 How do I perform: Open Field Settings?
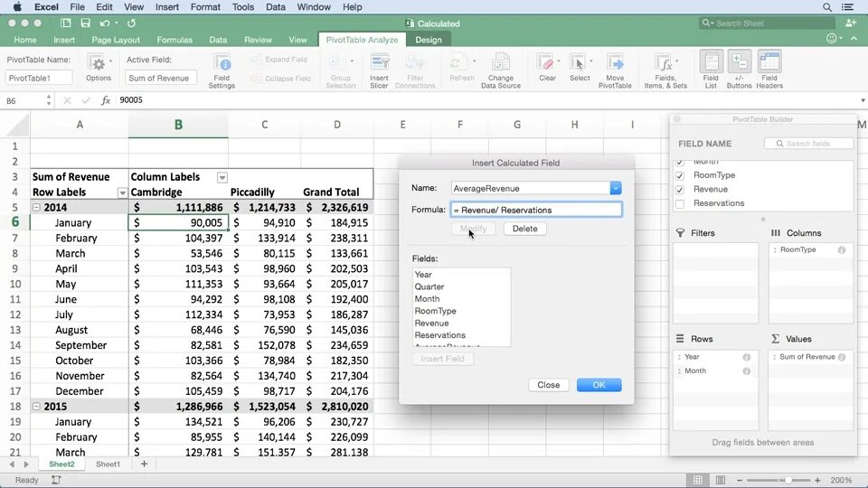pyautogui.click(x=222, y=70)
